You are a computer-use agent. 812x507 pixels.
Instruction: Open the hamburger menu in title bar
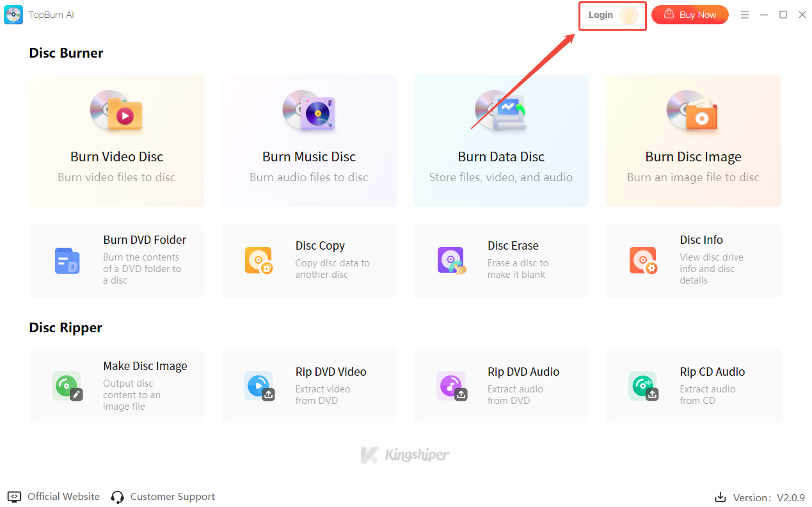click(744, 15)
